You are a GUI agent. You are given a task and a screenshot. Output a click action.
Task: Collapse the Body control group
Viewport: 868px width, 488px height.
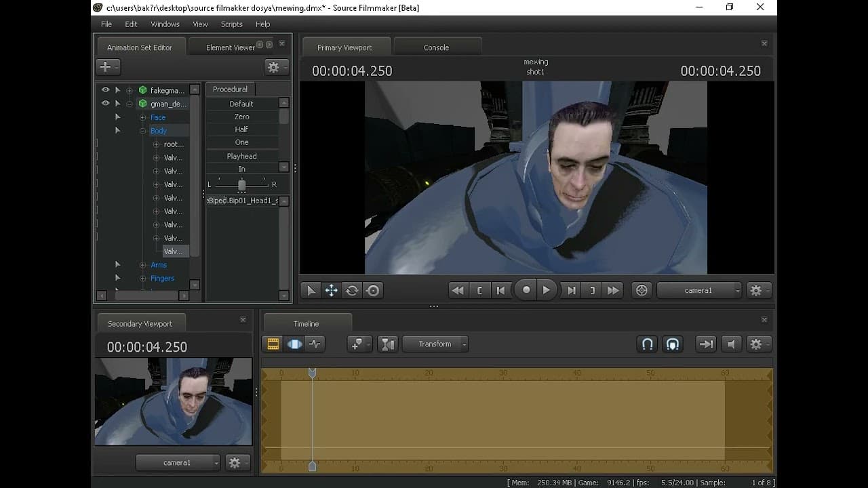143,131
